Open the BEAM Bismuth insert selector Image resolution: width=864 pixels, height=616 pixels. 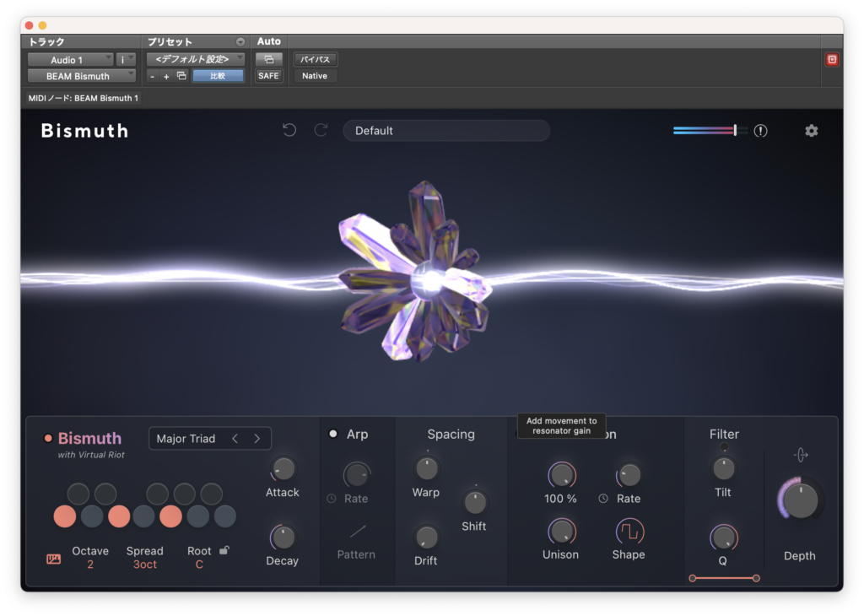pyautogui.click(x=82, y=76)
